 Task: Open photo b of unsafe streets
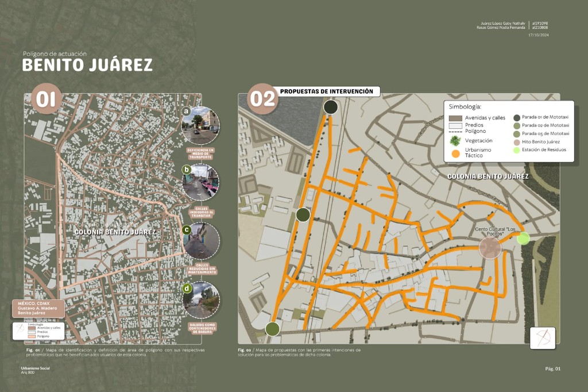(200, 183)
